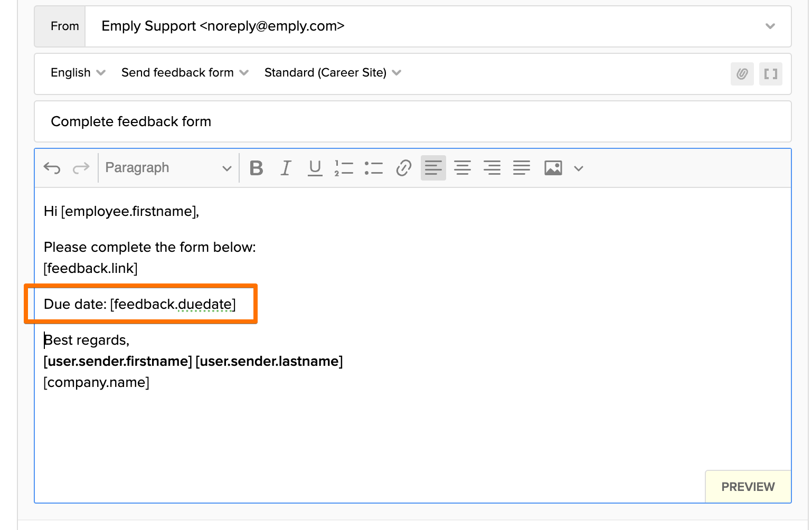Toggle italic formatting
This screenshot has height=530, width=812.
286,168
